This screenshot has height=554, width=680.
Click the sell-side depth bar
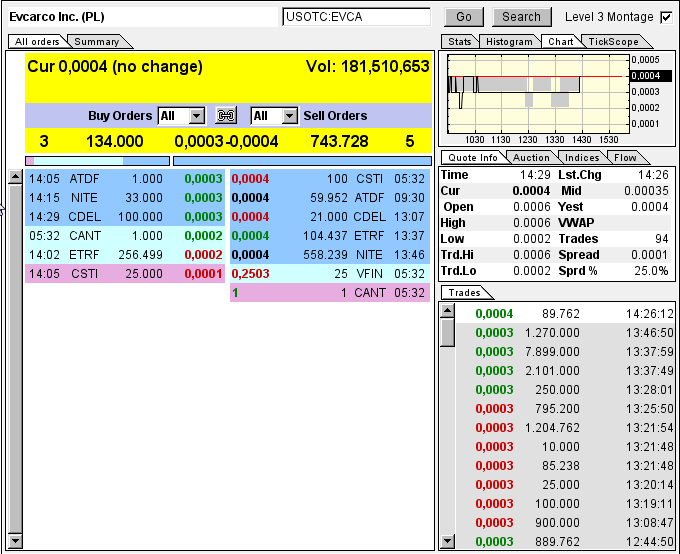302,161
